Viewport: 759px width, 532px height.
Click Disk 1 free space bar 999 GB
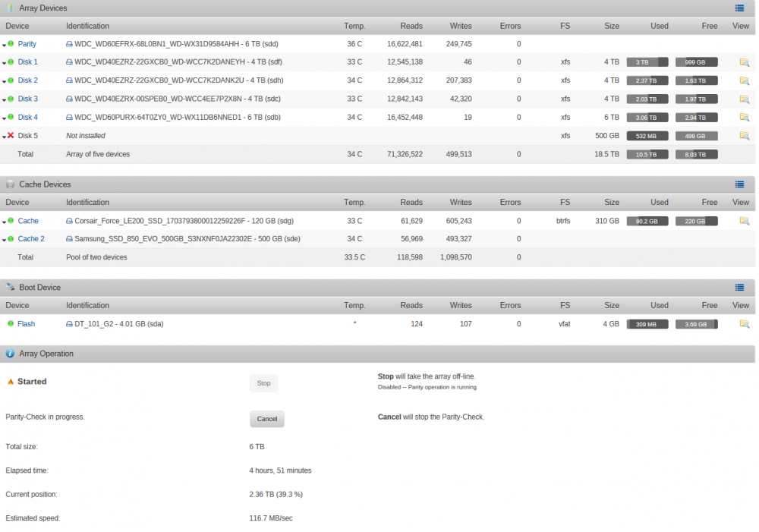coord(697,62)
